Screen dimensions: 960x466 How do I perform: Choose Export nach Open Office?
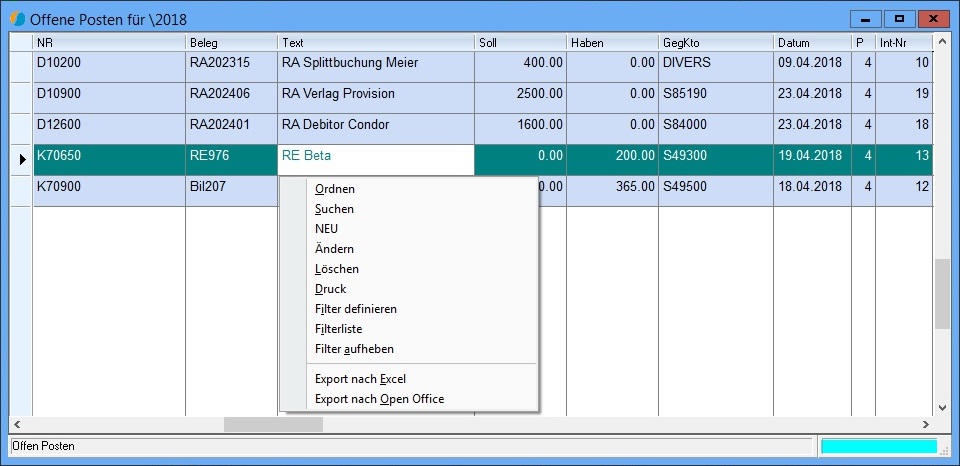(379, 399)
